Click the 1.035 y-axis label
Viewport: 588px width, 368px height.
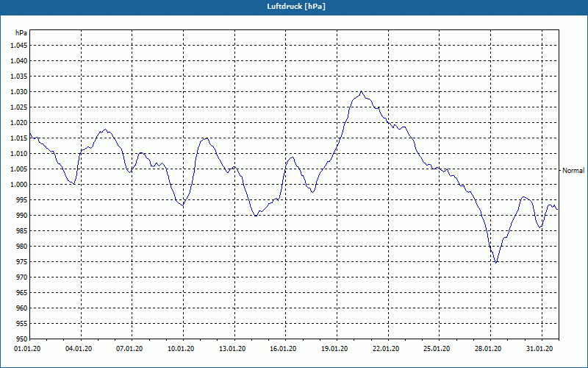[19, 77]
